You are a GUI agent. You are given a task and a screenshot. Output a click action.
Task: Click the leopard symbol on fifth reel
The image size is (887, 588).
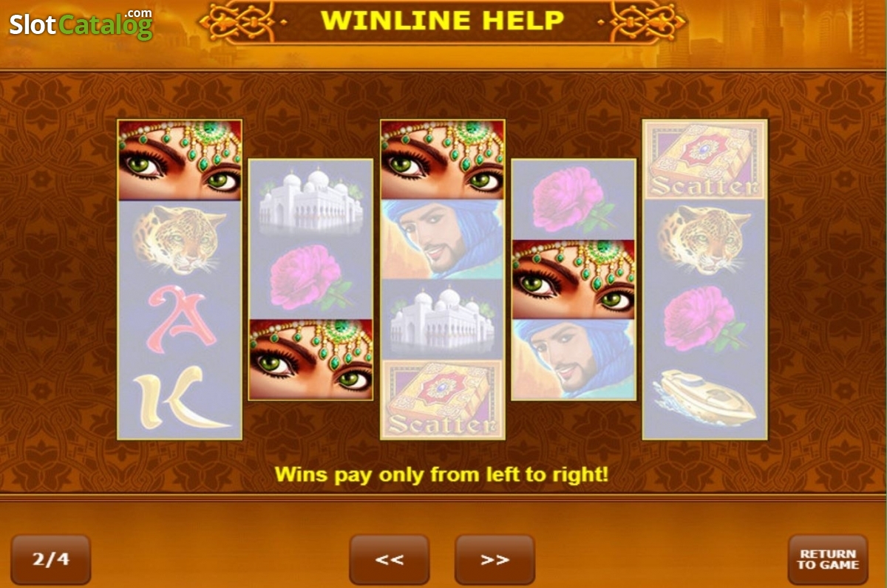coord(704,240)
